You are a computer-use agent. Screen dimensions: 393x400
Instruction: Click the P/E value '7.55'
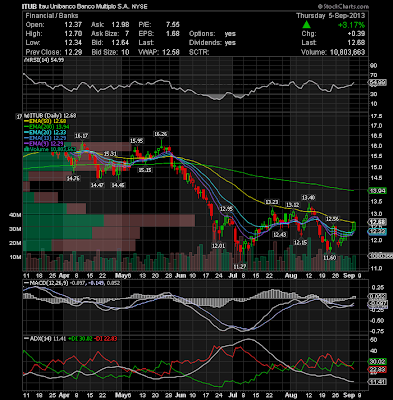pos(172,25)
